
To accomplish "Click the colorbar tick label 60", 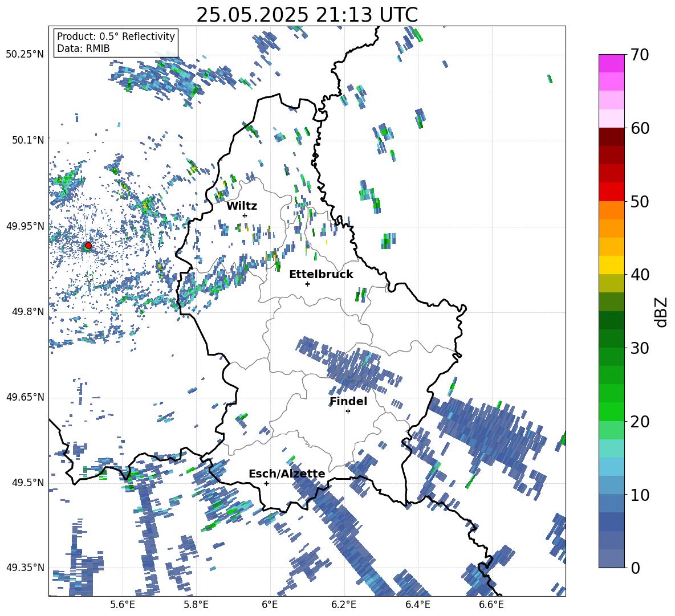I will coord(640,128).
